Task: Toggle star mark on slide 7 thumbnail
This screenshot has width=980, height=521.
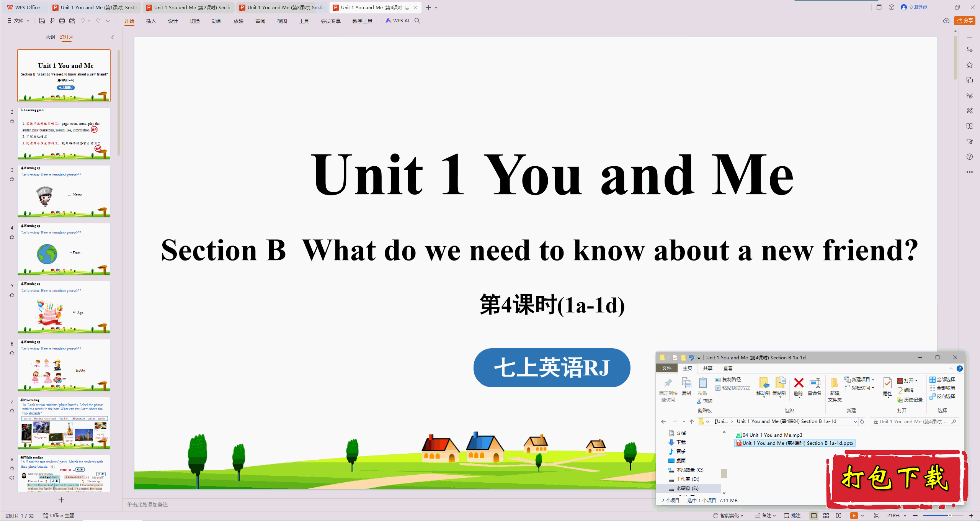Action: point(12,411)
